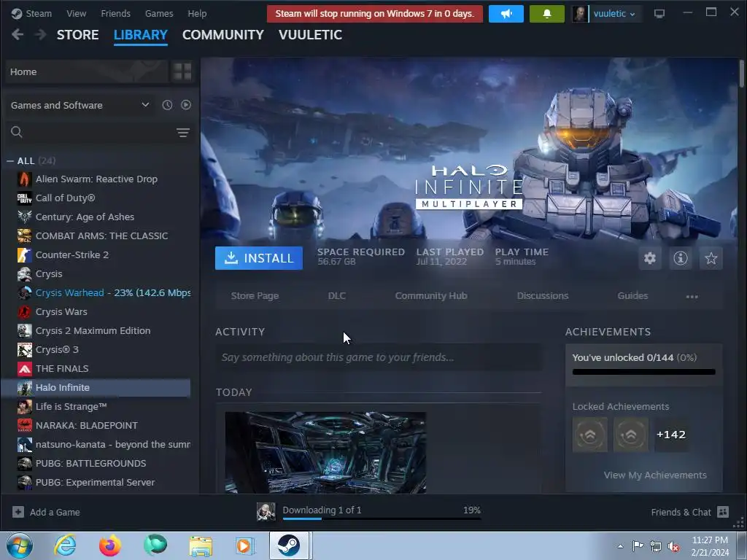Open the DLC link
Viewport: 747px width, 560px height.
coord(337,296)
